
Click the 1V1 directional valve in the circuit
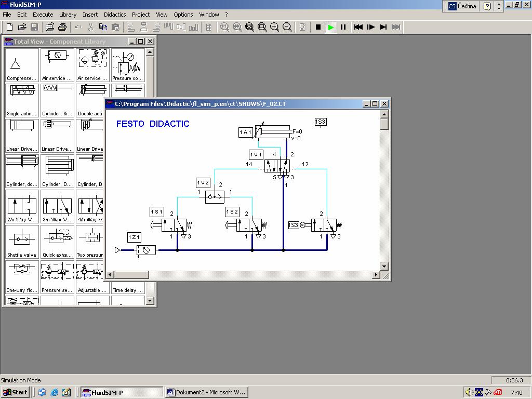[x=277, y=166]
